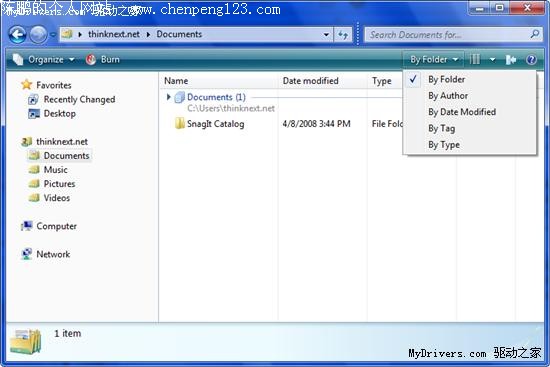Open Music folder in the navigation pane

[55, 170]
